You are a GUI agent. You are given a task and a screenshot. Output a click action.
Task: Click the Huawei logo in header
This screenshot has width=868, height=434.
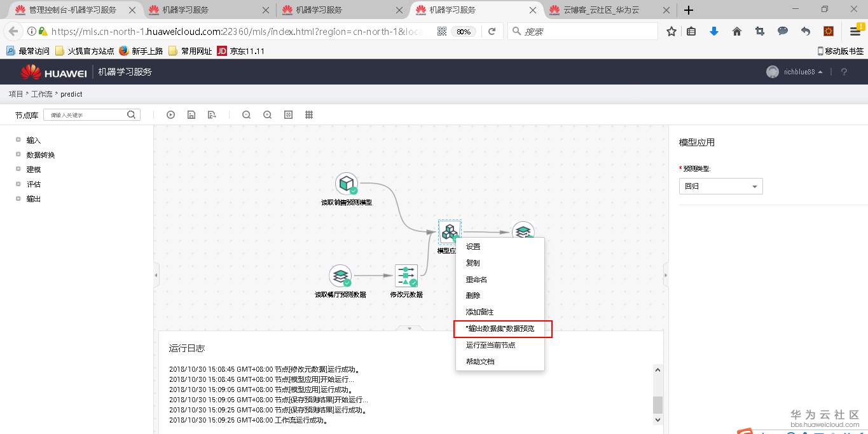point(53,72)
